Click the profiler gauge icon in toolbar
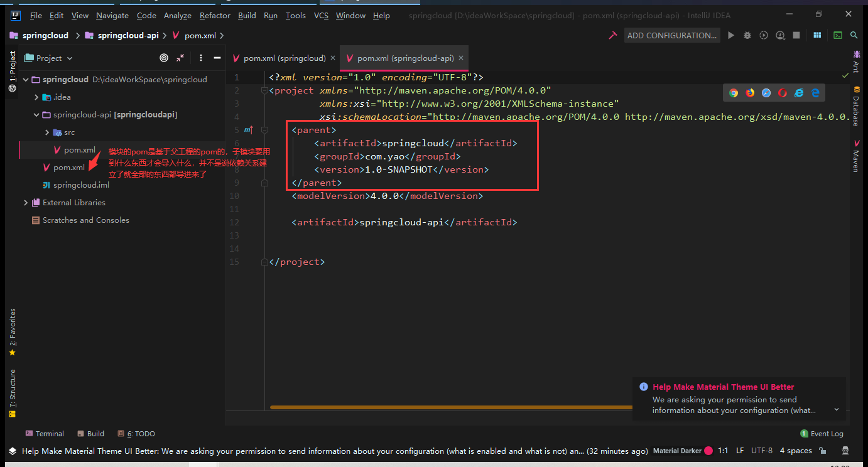 click(x=780, y=36)
